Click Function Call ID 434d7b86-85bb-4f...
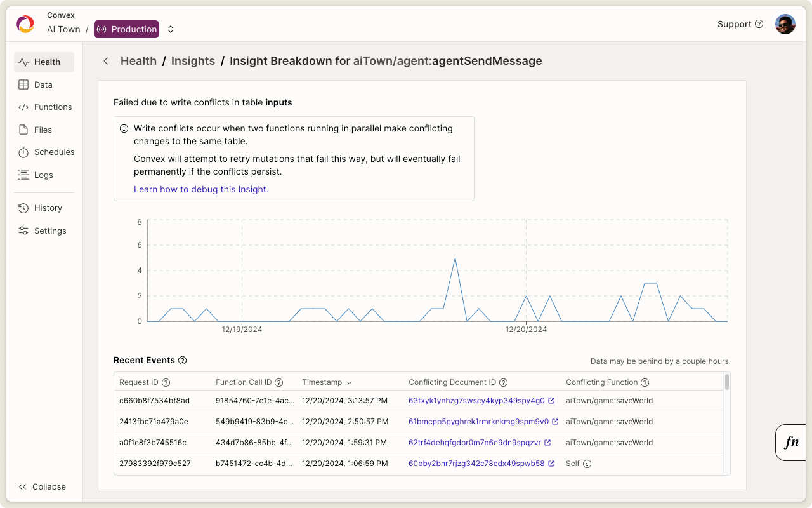 point(254,443)
